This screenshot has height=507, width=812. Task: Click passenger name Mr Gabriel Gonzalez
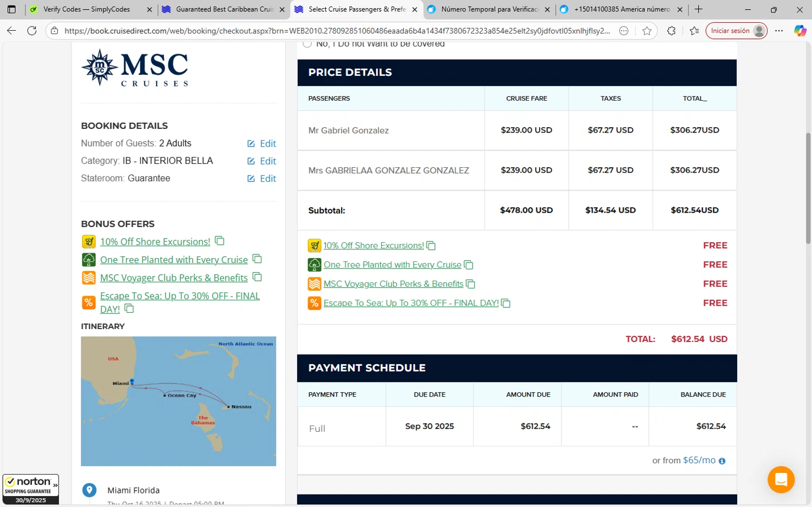tap(349, 130)
